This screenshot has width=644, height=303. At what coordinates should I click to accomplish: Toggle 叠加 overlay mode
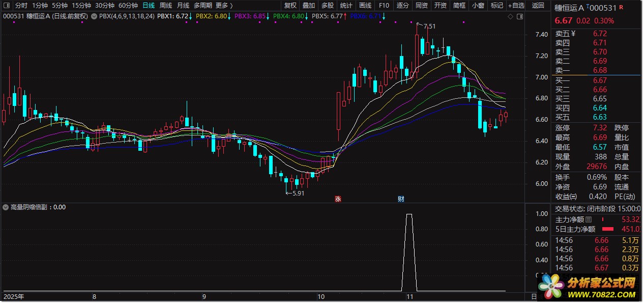[x=308, y=6]
